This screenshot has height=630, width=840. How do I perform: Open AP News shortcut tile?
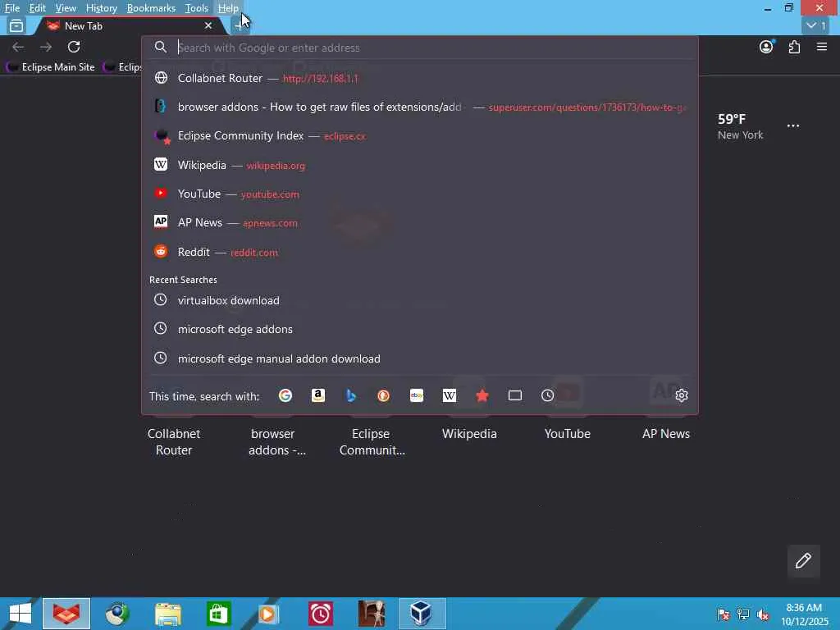pos(666,434)
